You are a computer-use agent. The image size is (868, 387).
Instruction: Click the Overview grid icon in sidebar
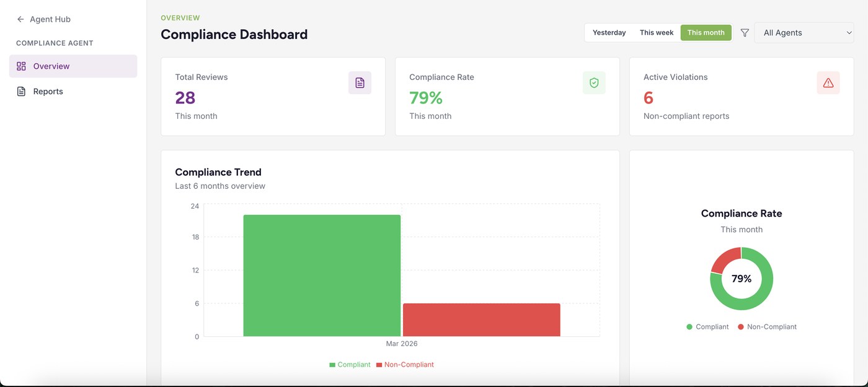pyautogui.click(x=21, y=66)
